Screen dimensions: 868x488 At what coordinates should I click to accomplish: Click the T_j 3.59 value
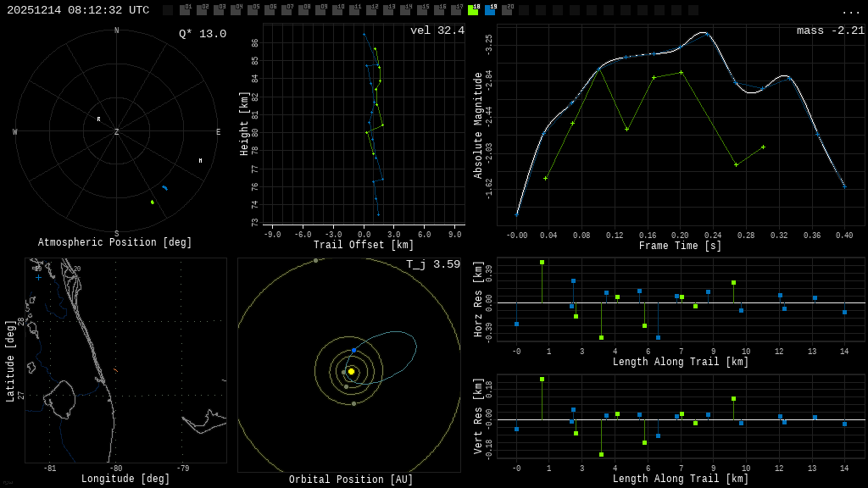[432, 264]
